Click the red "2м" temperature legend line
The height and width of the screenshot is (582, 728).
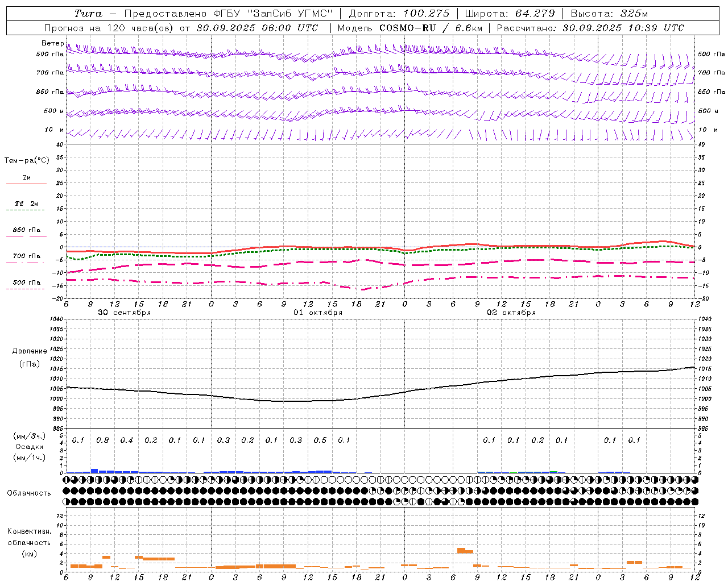(x=27, y=184)
